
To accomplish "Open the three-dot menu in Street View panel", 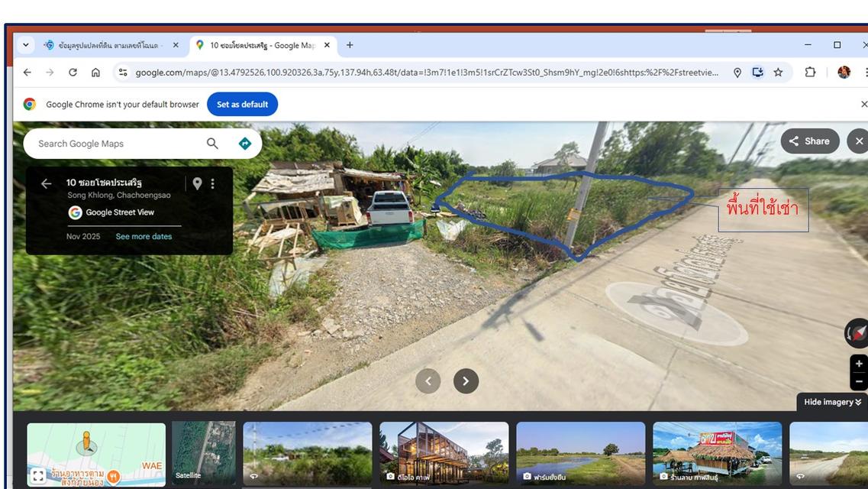I will (213, 183).
